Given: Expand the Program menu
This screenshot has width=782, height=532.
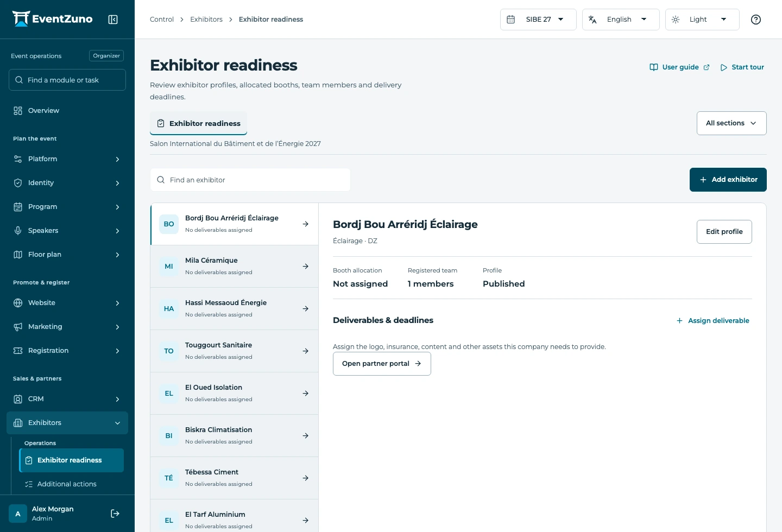Looking at the screenshot, I should 67,207.
